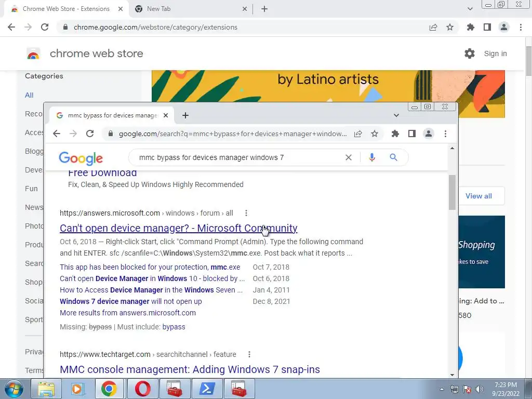The image size is (532, 399).
Task: Open PowerShell from the taskbar
Action: click(207, 389)
